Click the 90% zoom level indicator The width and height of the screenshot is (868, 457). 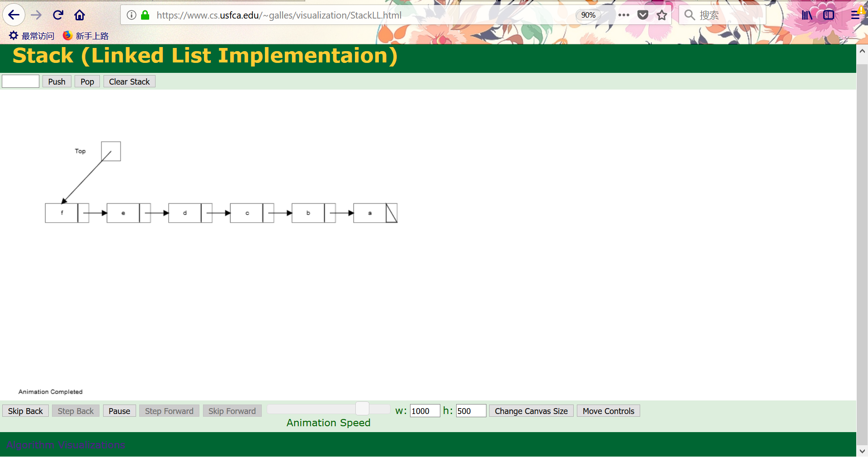tap(588, 15)
